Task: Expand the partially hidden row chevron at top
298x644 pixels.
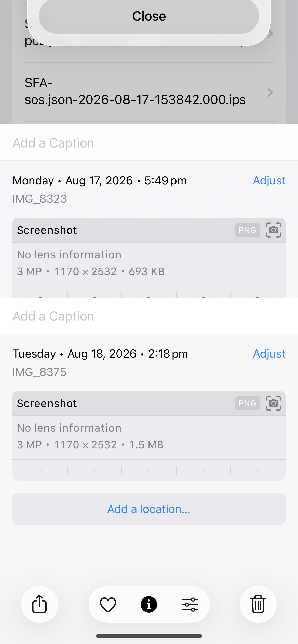Action: [x=271, y=33]
